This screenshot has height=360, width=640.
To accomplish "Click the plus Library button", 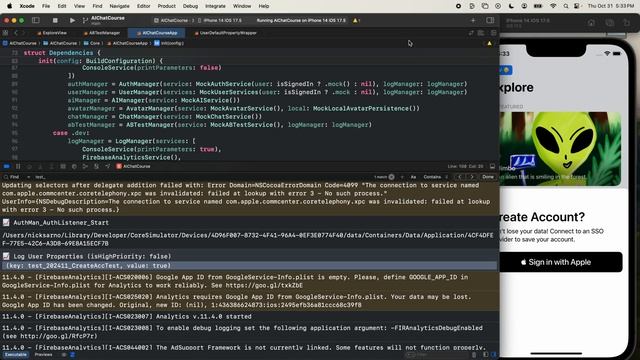I will tap(473, 20).
